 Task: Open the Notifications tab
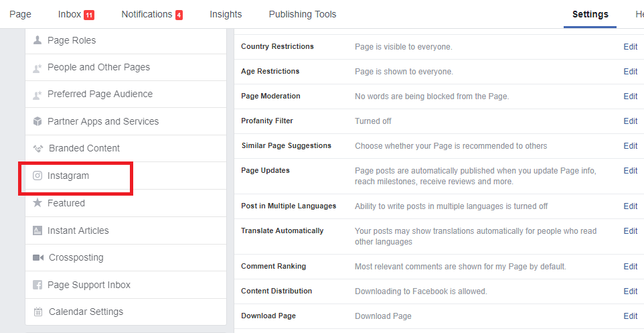click(x=152, y=14)
